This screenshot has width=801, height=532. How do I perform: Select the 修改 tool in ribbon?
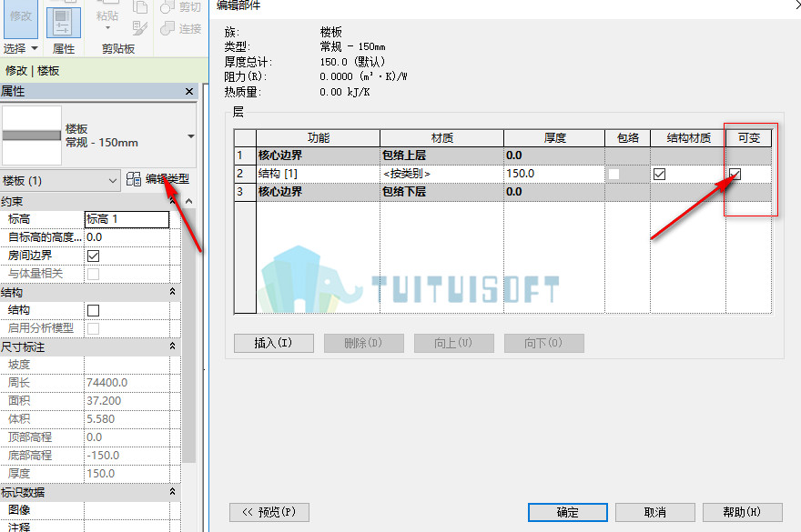pyautogui.click(x=20, y=18)
